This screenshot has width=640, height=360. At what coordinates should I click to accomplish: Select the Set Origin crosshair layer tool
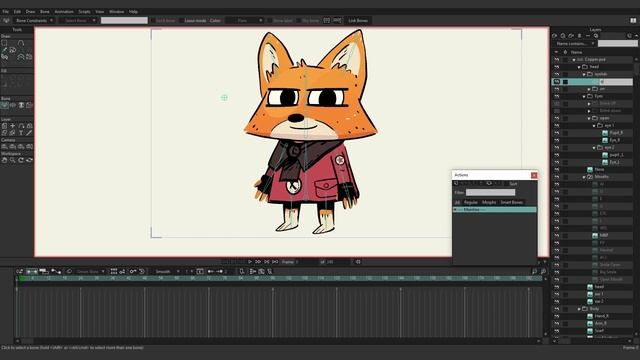coord(13,126)
